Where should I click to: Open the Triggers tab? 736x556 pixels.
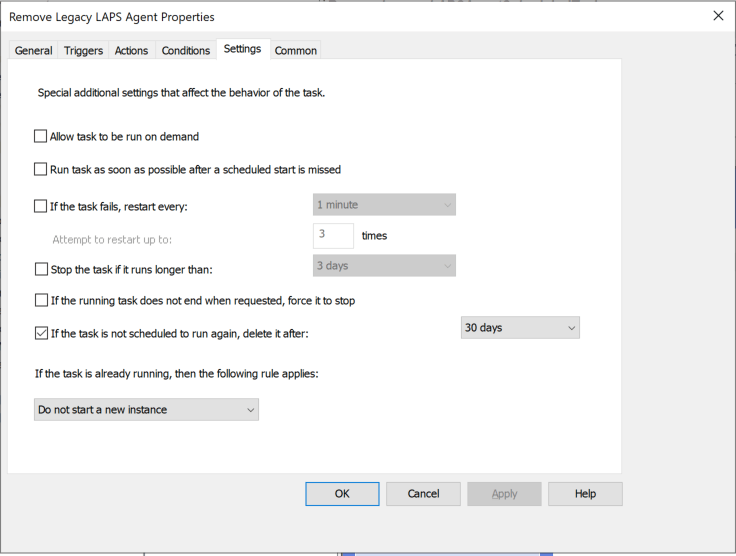[83, 51]
